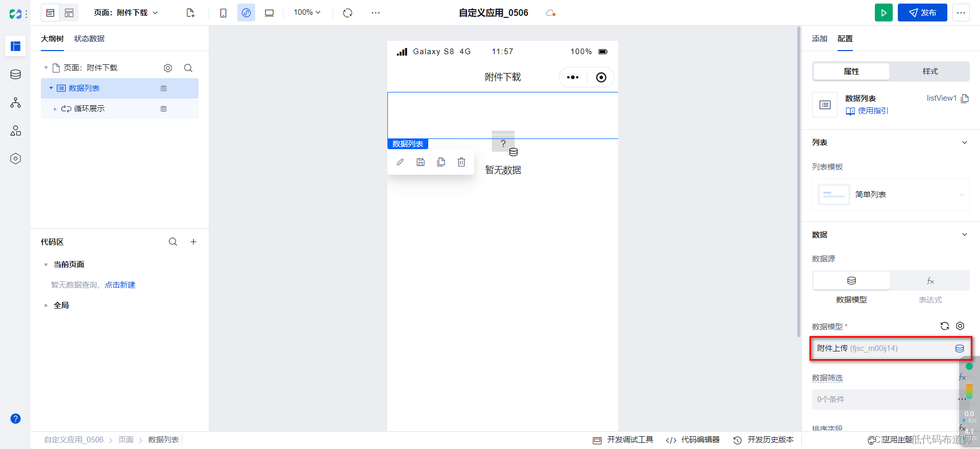The height and width of the screenshot is (449, 980).
Task: Open the top-right more menu
Action: [x=961, y=13]
